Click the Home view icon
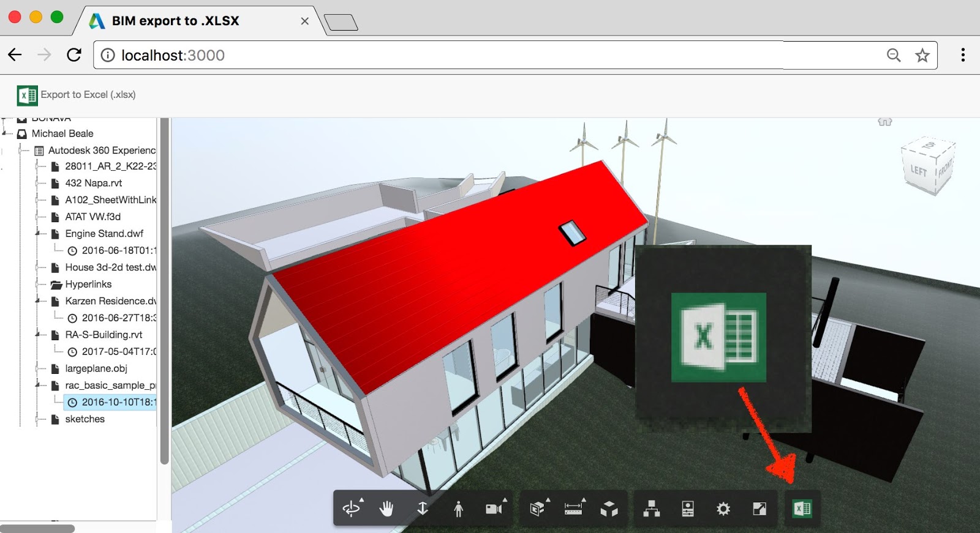The height and width of the screenshot is (533, 980). pos(885,121)
